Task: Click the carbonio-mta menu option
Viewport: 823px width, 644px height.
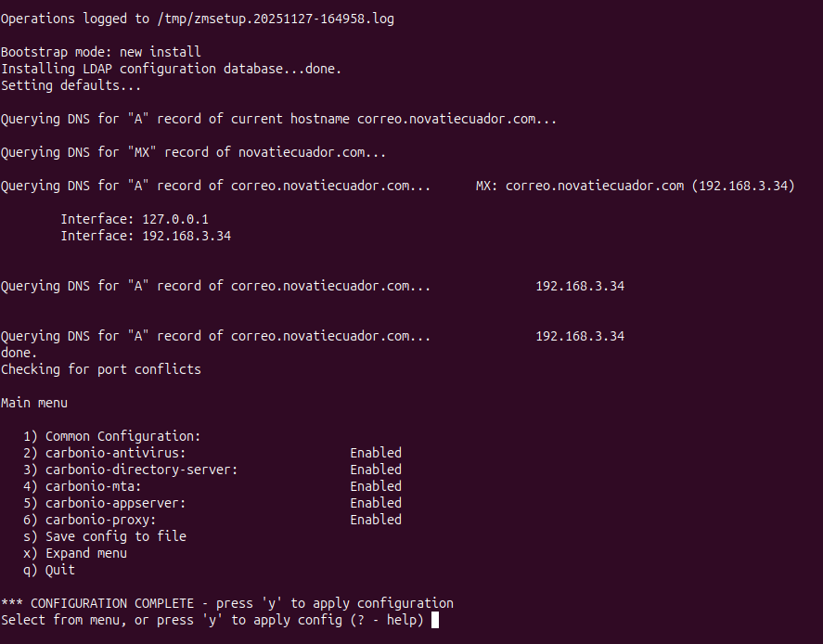Action: [96, 486]
